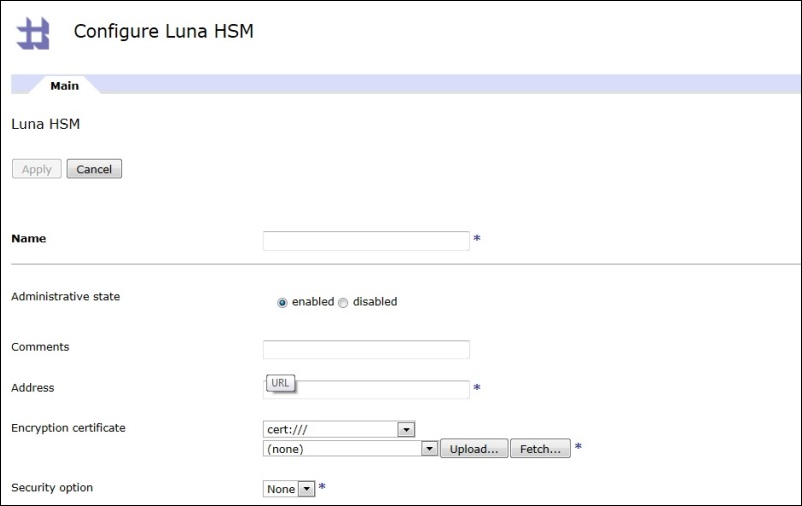Click the Encryption certificate label

[69, 428]
